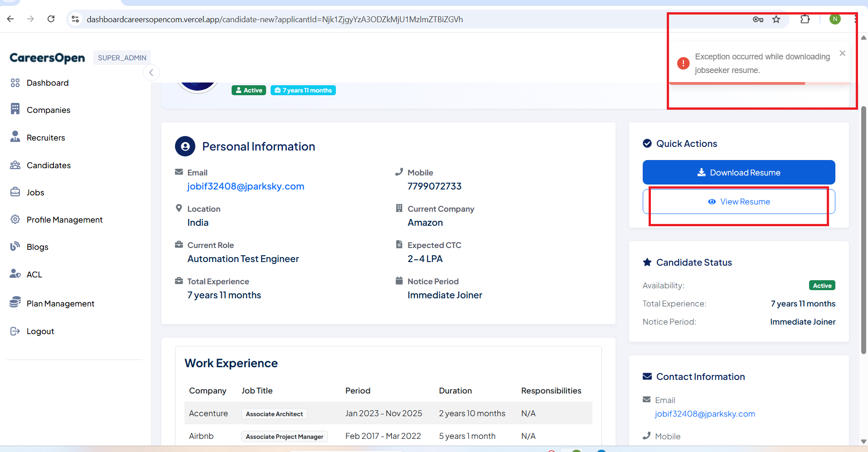The width and height of the screenshot is (868, 452).
Task: Click the Companies building icon
Action: coord(15,109)
